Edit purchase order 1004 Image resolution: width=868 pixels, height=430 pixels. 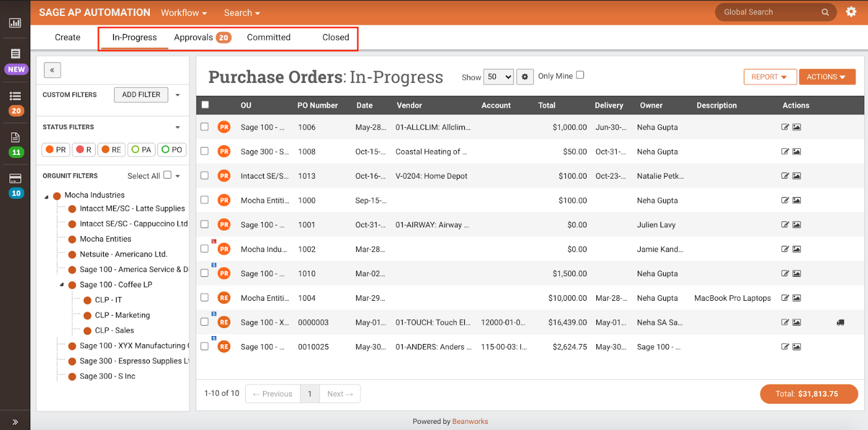point(785,298)
